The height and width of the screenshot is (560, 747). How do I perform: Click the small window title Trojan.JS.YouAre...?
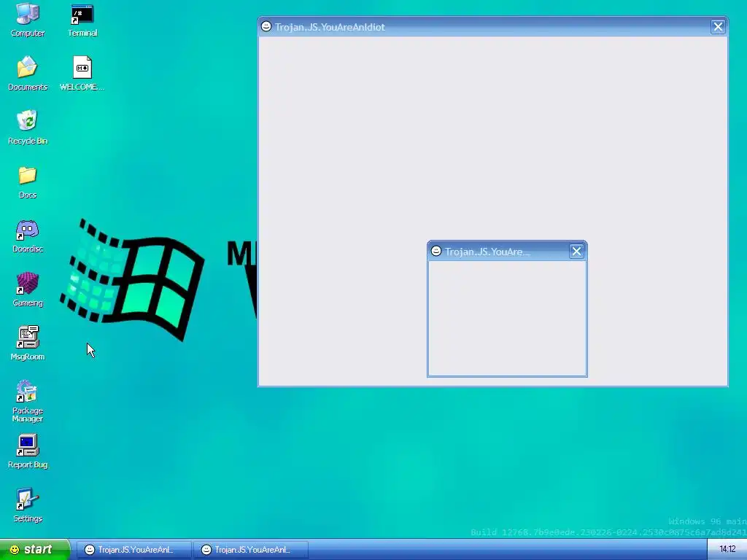487,252
